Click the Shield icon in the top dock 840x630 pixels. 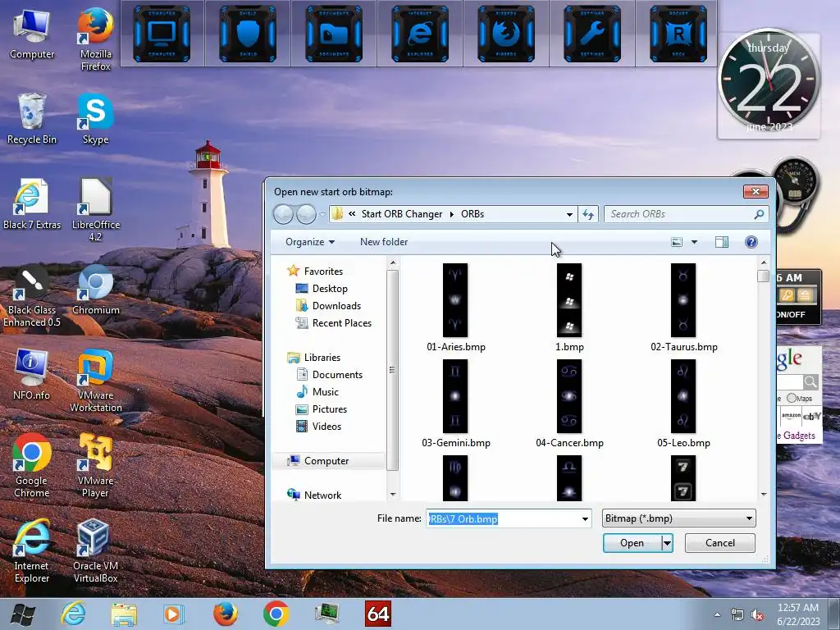[x=248, y=34]
